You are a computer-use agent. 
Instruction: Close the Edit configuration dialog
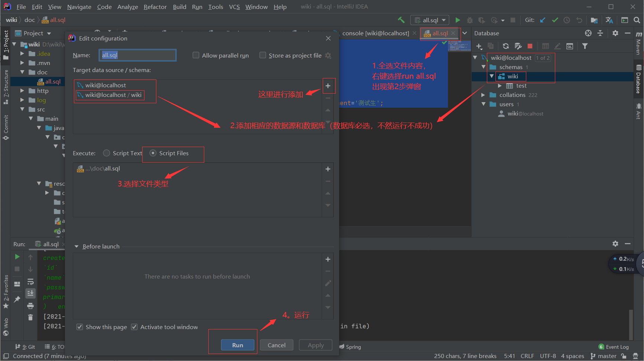(328, 38)
